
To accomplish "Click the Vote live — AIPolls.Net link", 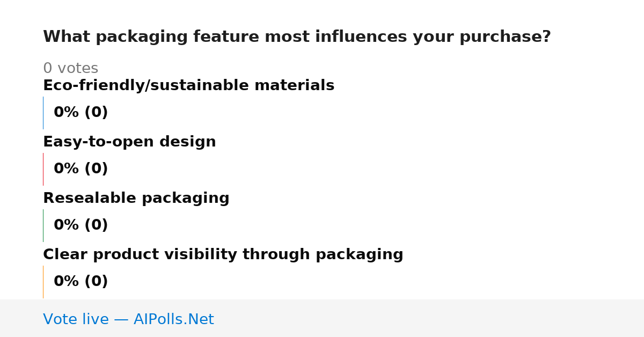I will coord(128,319).
